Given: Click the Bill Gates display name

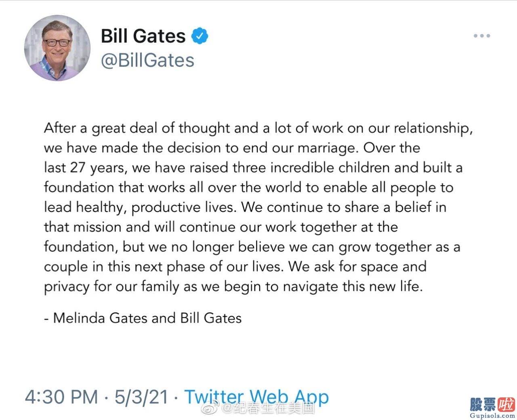Looking at the screenshot, I should pyautogui.click(x=143, y=36).
